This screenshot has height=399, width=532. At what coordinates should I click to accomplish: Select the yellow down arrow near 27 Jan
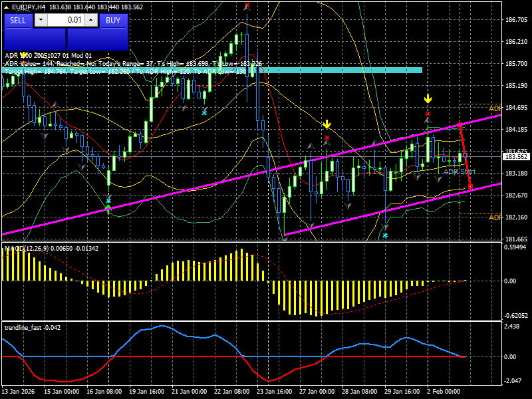(327, 124)
